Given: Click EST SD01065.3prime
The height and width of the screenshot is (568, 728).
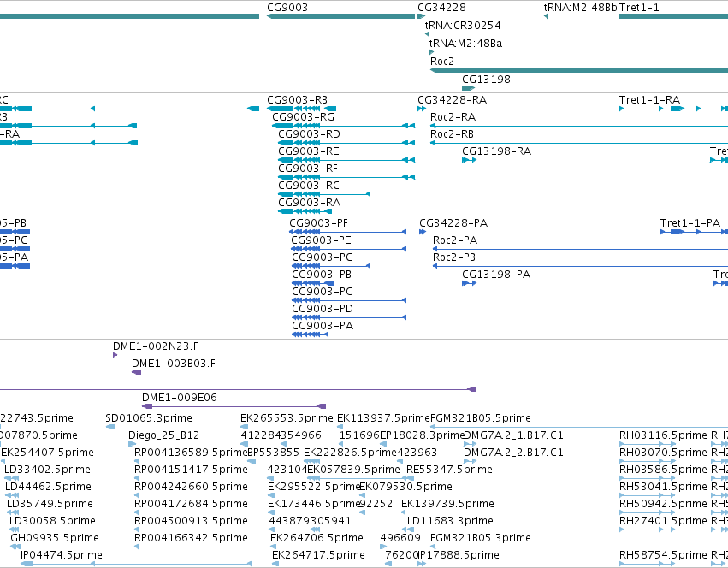Looking at the screenshot, I should (149, 418).
